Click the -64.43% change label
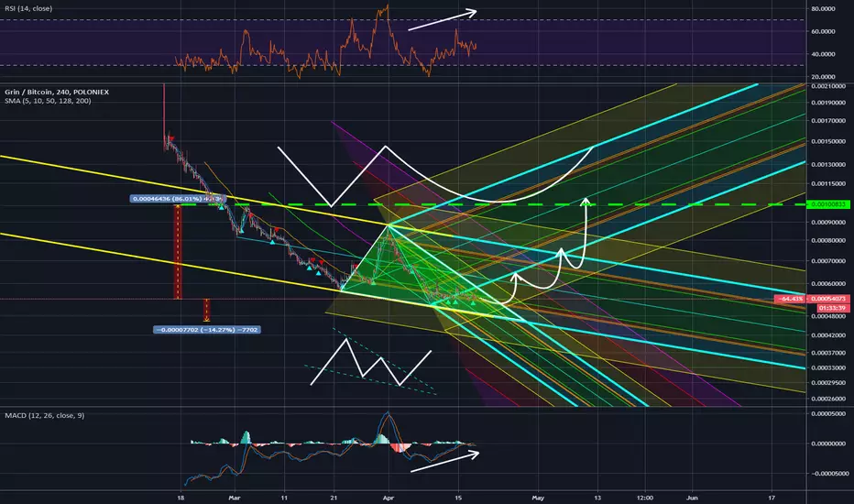The width and height of the screenshot is (854, 504). [790, 299]
